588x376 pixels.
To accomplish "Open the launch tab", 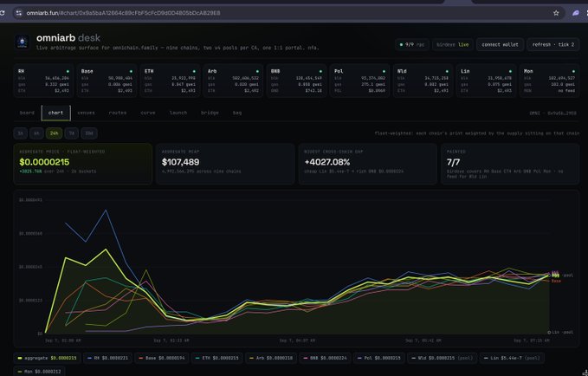I will tap(178, 113).
